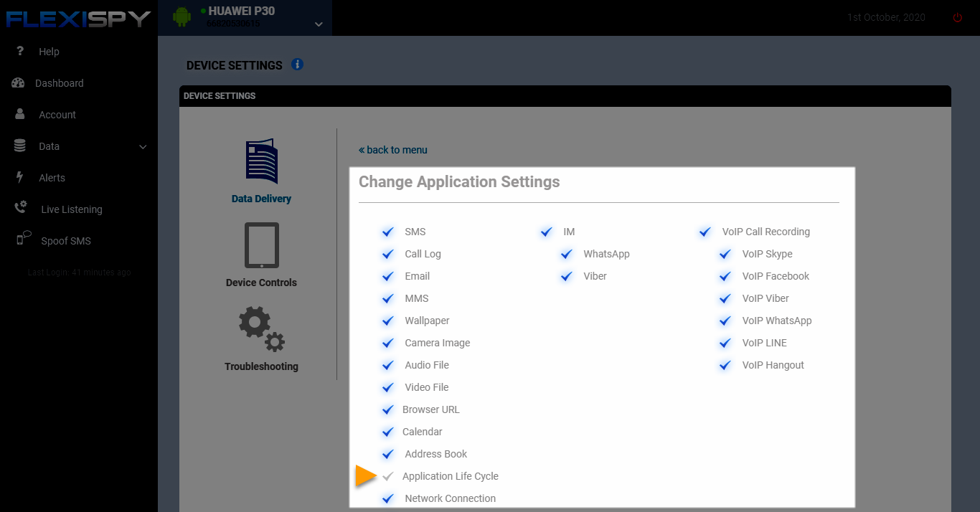Toggle the VoIP Facebook checkbox
This screenshot has width=980, height=512.
click(x=725, y=276)
